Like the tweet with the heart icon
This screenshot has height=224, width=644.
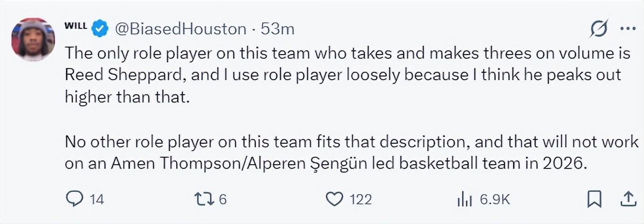(x=334, y=199)
